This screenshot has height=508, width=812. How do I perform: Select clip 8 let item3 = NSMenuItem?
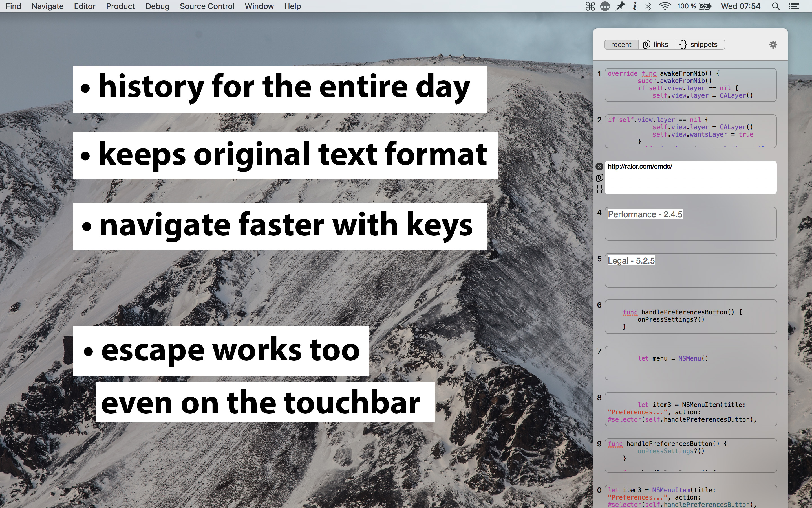pos(690,409)
